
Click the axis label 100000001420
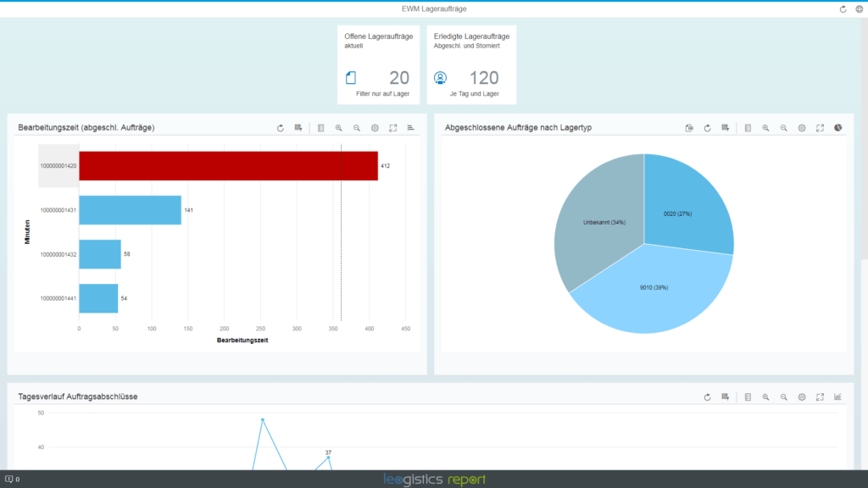coord(58,166)
